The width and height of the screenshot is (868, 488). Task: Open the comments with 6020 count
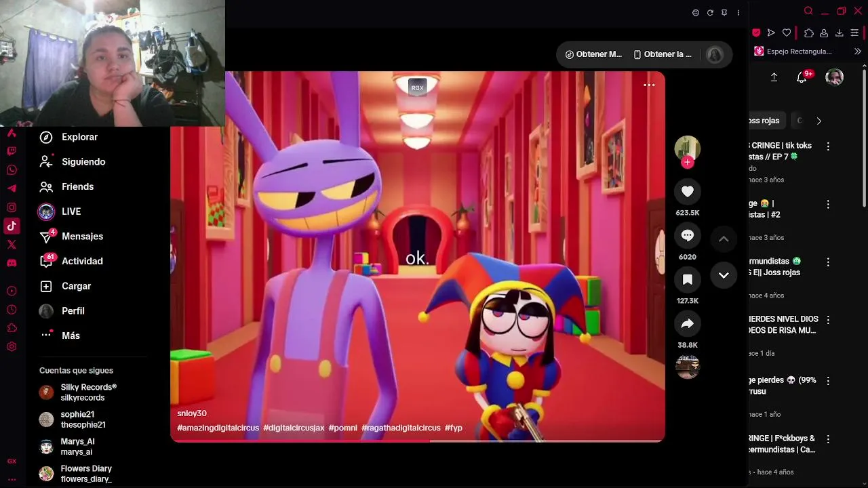(x=687, y=235)
